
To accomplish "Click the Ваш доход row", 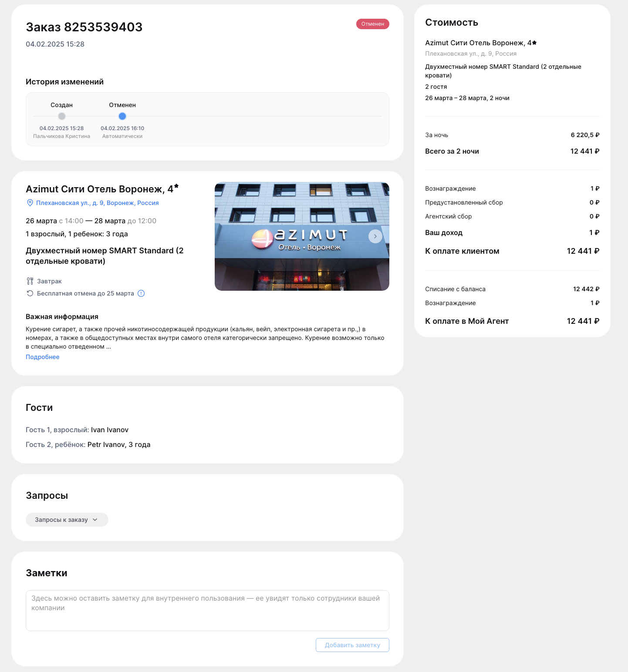I will point(512,233).
